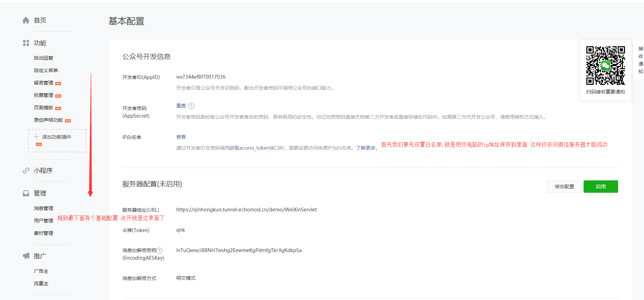Open 原创声明功能 in the sidebar

48,120
